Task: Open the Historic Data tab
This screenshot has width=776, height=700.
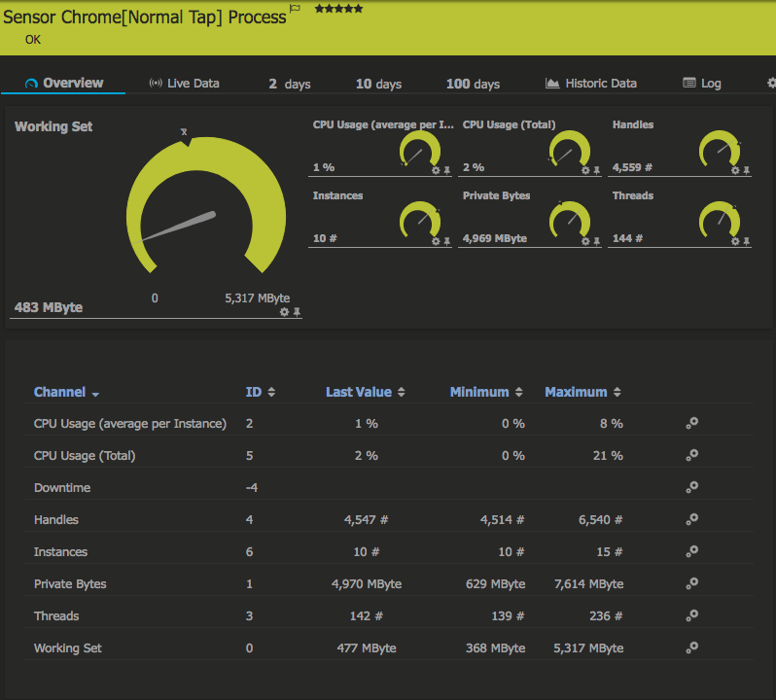Action: [x=591, y=83]
